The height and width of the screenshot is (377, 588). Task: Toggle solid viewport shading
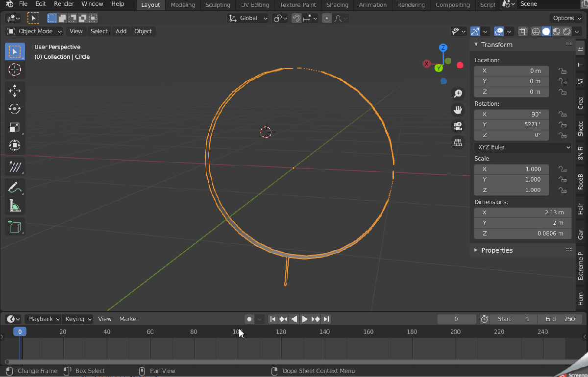click(x=546, y=31)
